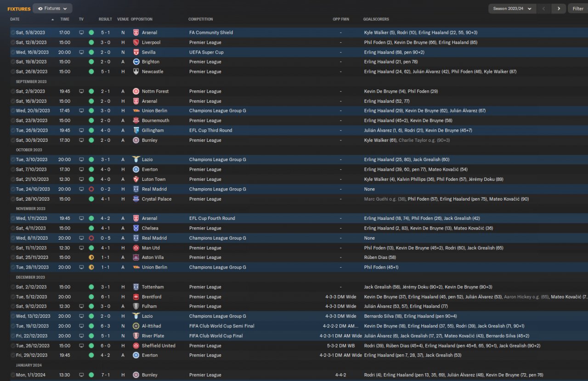The height and width of the screenshot is (381, 588).
Task: Click the TV icon on the Man Utd row
Action: point(82,248)
